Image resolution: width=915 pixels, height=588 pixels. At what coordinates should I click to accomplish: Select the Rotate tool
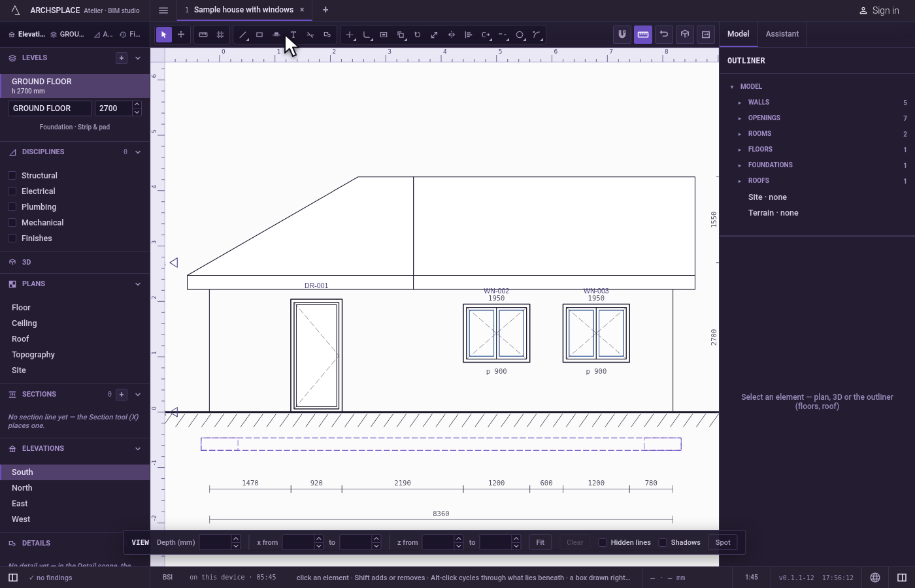[x=418, y=35]
